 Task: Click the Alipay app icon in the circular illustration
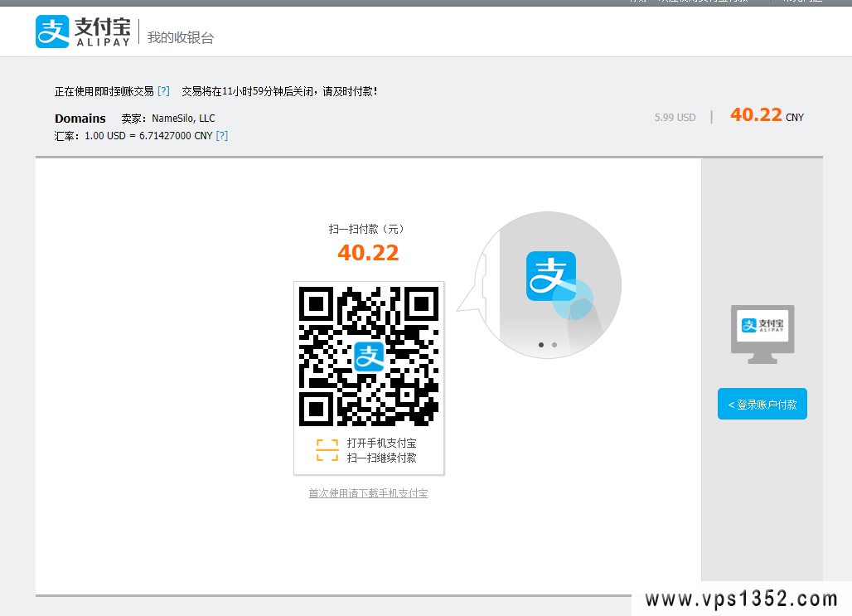(x=551, y=276)
